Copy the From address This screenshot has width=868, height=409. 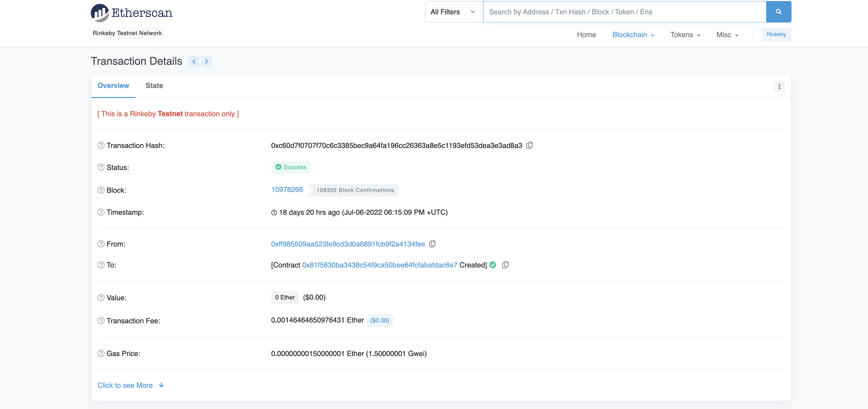click(433, 244)
